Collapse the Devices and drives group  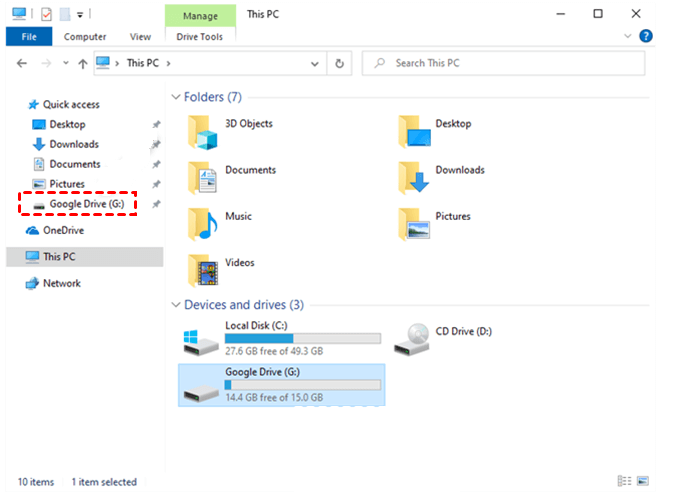[175, 305]
